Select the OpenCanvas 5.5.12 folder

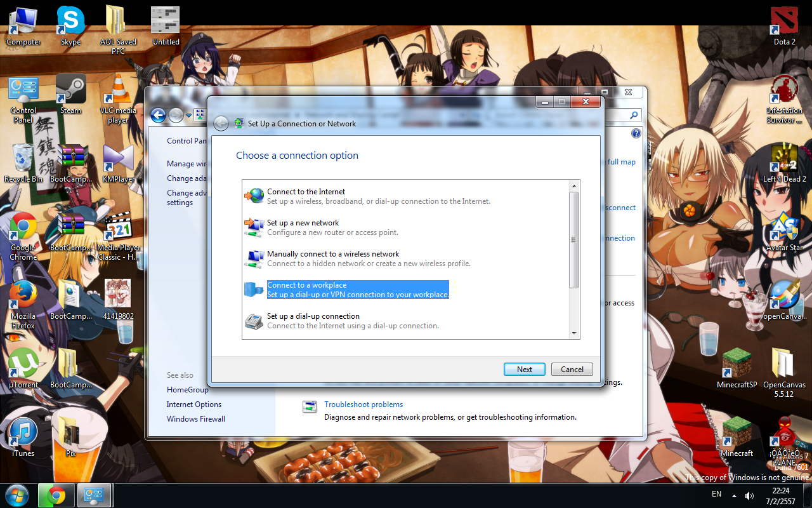pyautogui.click(x=784, y=373)
